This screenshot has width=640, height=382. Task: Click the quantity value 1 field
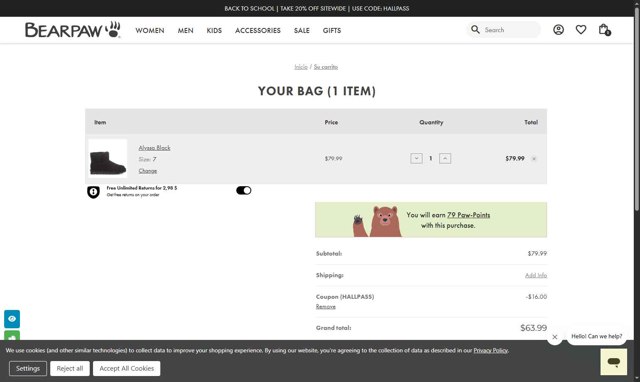pos(431,158)
